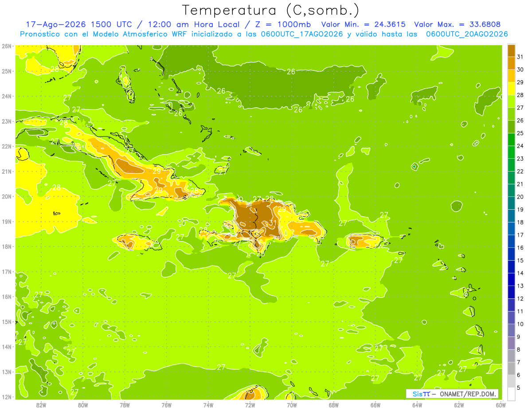Image resolution: width=532 pixels, height=411 pixels.
Task: Click the color scale label "19"
Action: click(x=520, y=210)
